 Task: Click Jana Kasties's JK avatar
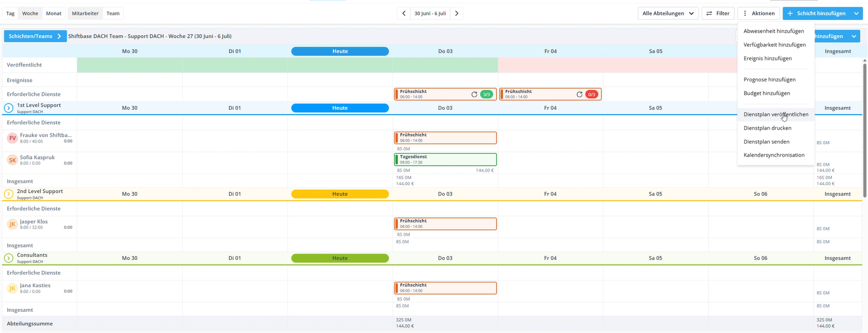13,288
